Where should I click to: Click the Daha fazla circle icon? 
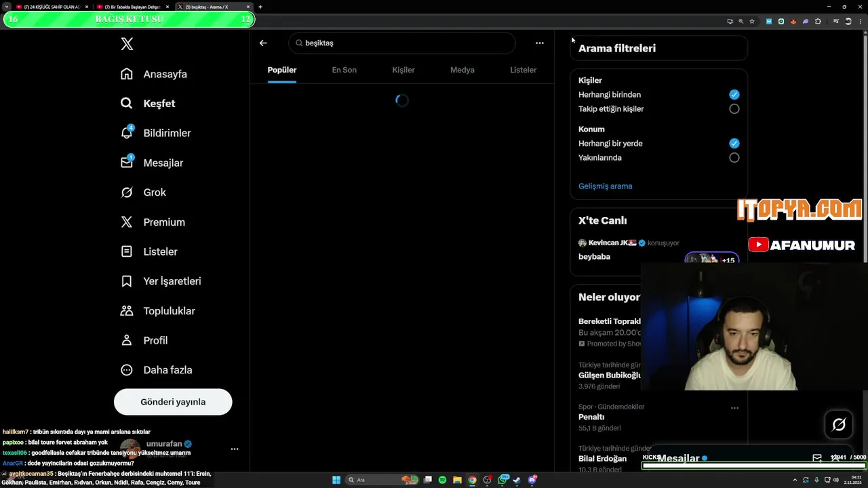pyautogui.click(x=127, y=370)
